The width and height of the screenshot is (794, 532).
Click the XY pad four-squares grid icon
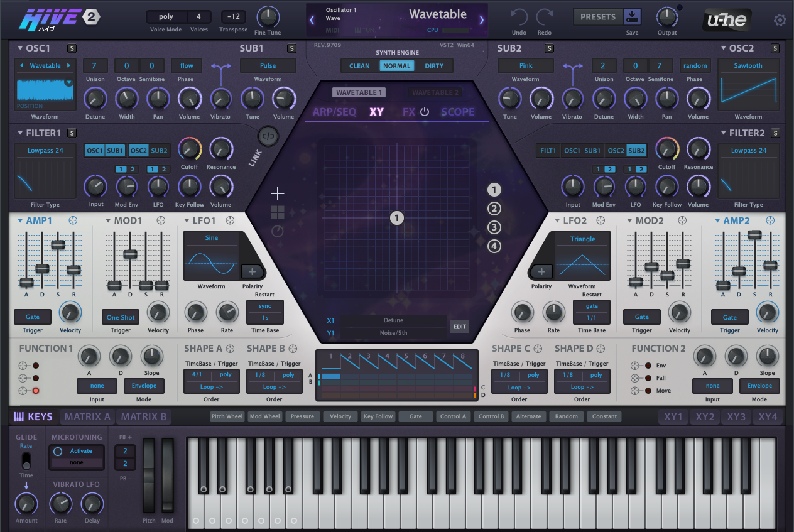click(x=278, y=212)
